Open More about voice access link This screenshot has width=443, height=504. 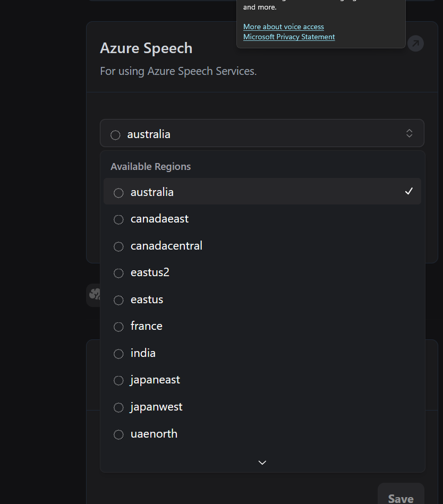283,27
